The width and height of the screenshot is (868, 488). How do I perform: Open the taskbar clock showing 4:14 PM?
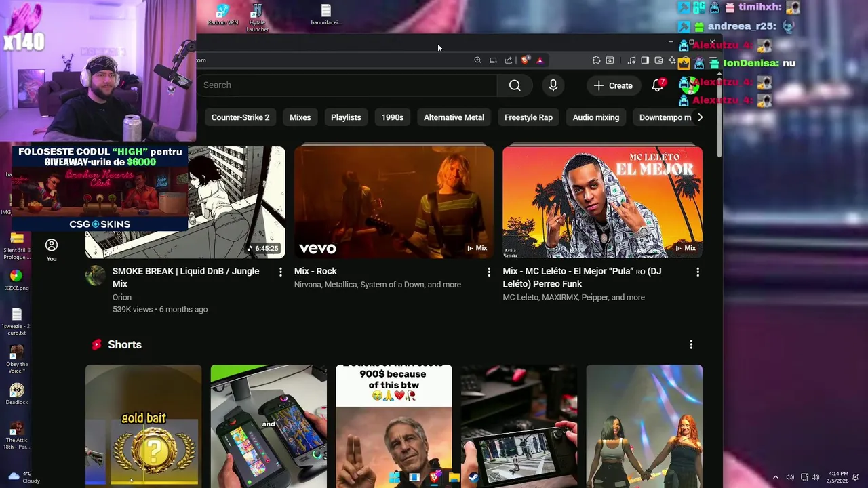[x=837, y=477]
